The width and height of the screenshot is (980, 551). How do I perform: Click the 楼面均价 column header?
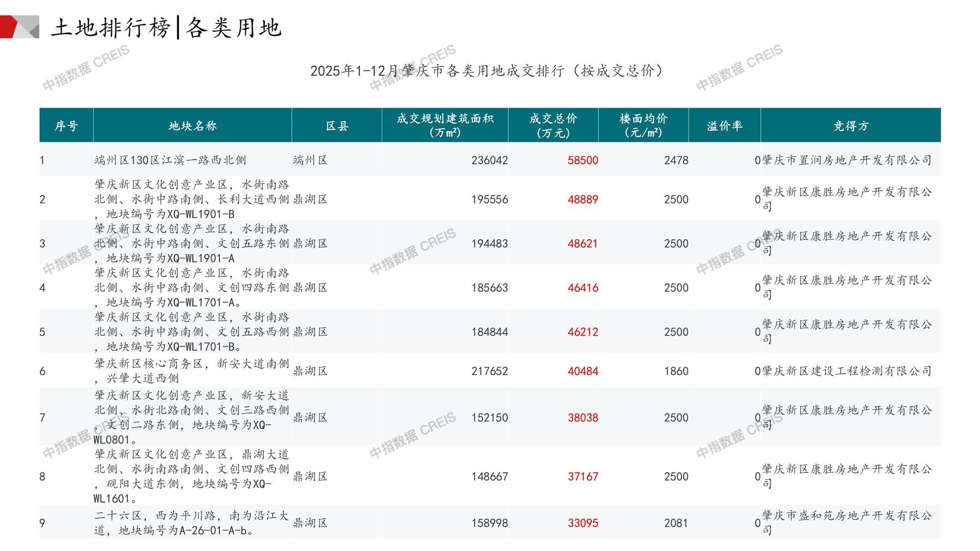[x=643, y=125]
